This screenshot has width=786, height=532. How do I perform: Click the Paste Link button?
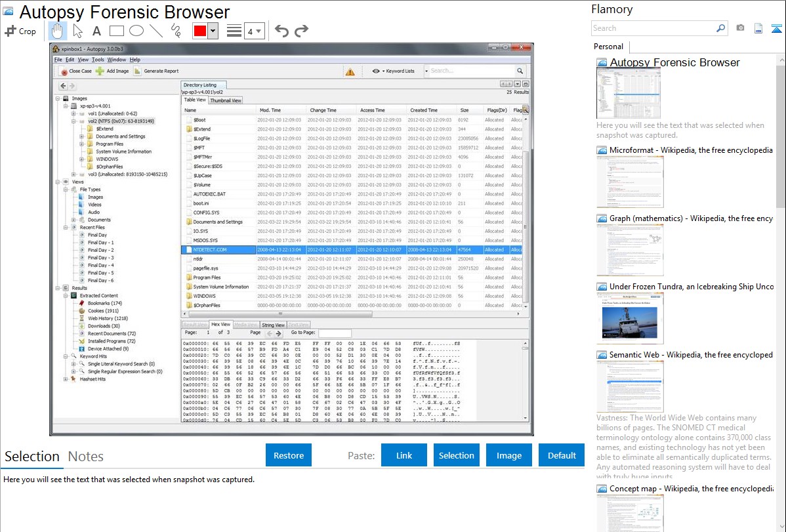tap(404, 455)
